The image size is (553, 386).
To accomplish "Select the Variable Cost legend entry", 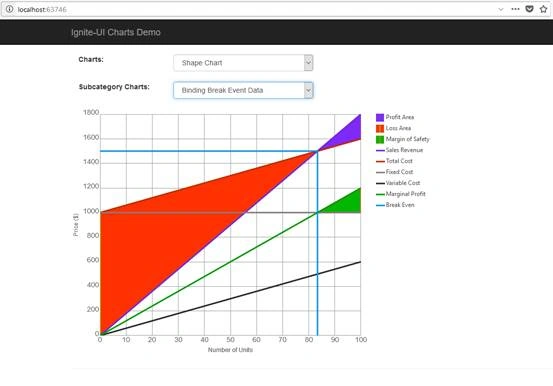I will 398,183.
